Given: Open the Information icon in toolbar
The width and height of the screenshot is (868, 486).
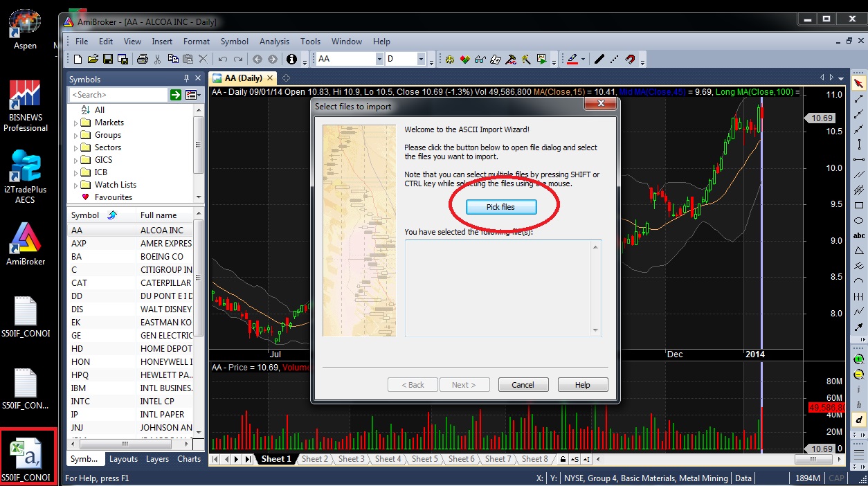Looking at the screenshot, I should click(291, 60).
